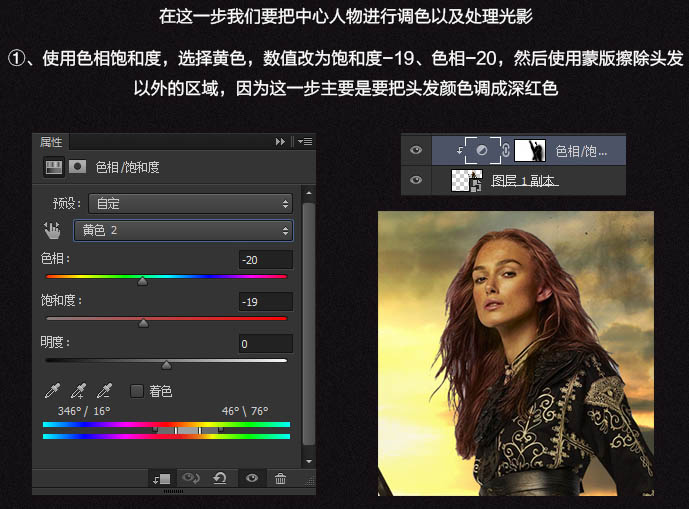
Task: Click the mask link chain icon
Action: (x=506, y=150)
